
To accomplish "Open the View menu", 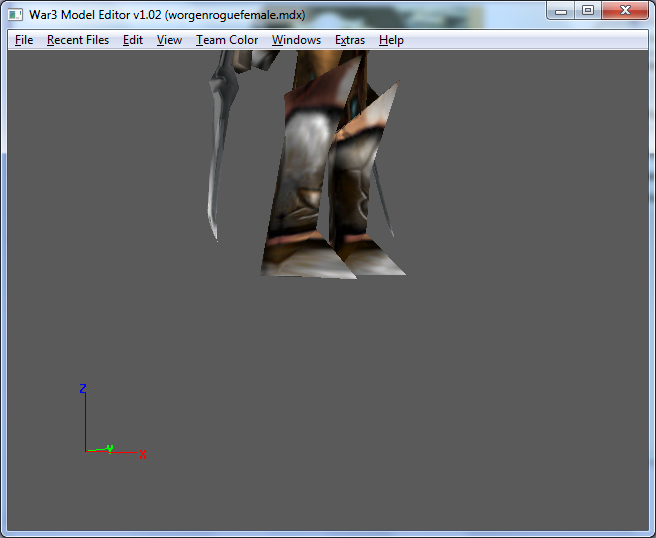I will coord(169,40).
